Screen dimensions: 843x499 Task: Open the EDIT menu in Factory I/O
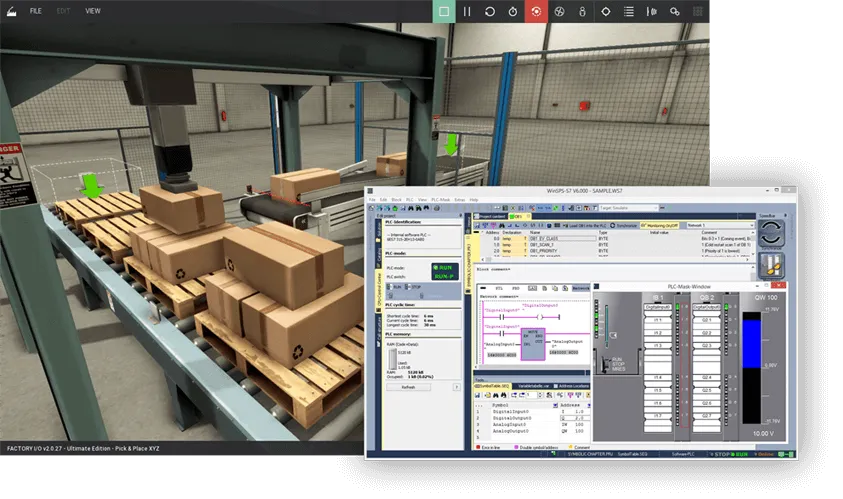[x=63, y=11]
